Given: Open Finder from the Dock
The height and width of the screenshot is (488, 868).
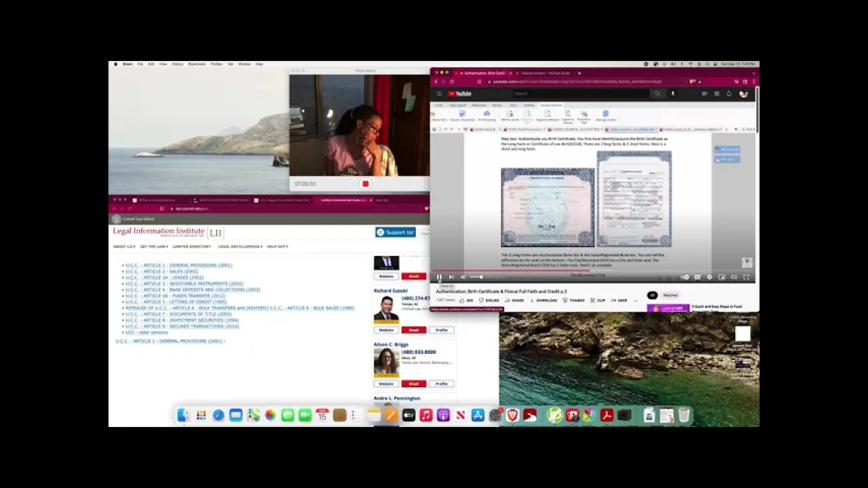Looking at the screenshot, I should pyautogui.click(x=184, y=415).
